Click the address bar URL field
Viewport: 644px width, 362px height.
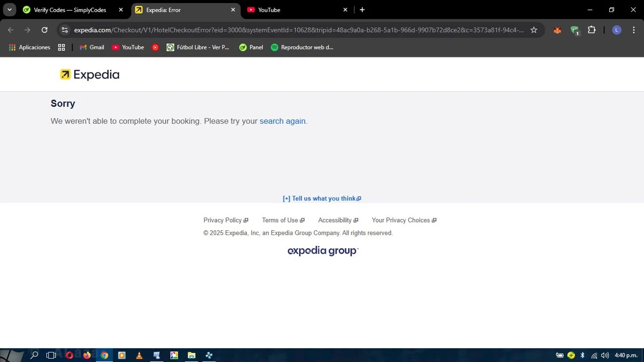click(299, 30)
